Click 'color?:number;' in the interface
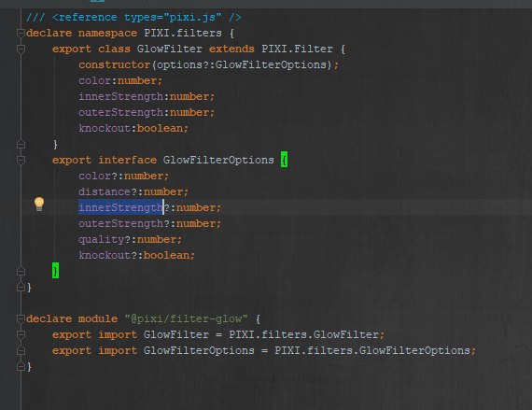 (x=123, y=176)
